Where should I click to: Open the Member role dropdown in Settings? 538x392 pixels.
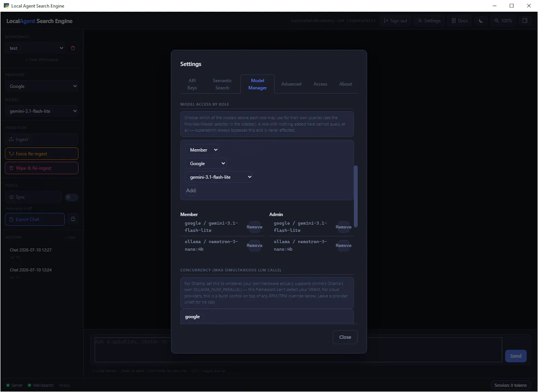202,150
